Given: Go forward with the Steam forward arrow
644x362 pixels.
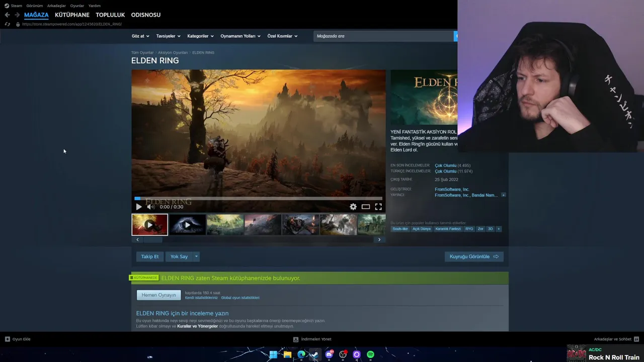Looking at the screenshot, I should [x=17, y=15].
